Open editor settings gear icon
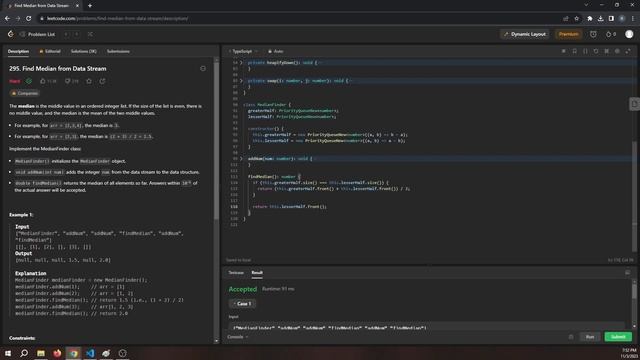Screen dimensions: 640x360 pos(617,51)
